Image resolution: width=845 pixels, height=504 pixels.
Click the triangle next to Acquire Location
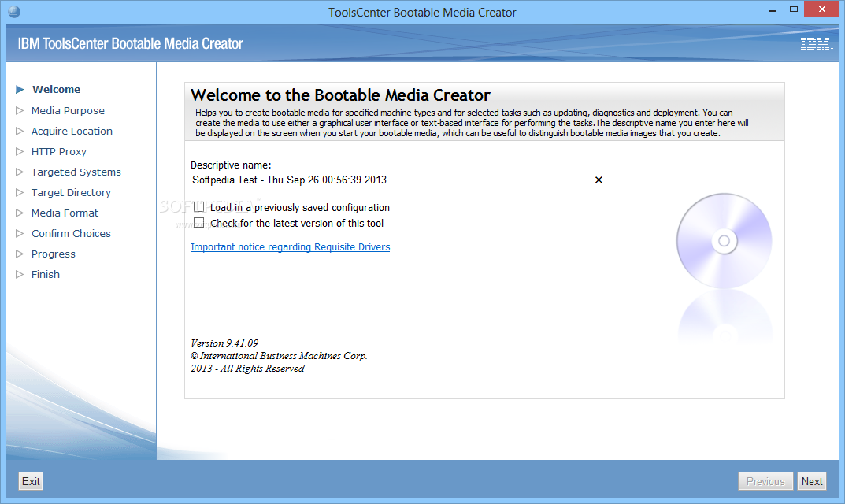[x=20, y=131]
